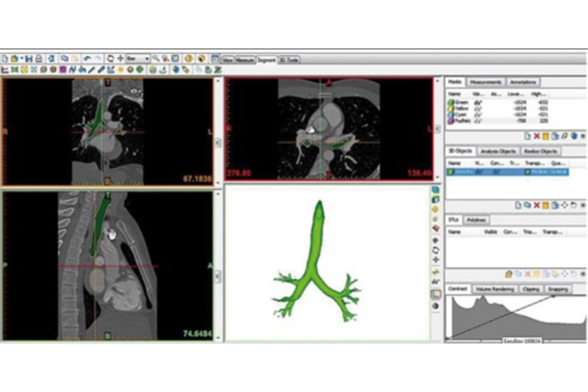Open the 3D Tools tab
This screenshot has width=588, height=392.
tap(289, 60)
